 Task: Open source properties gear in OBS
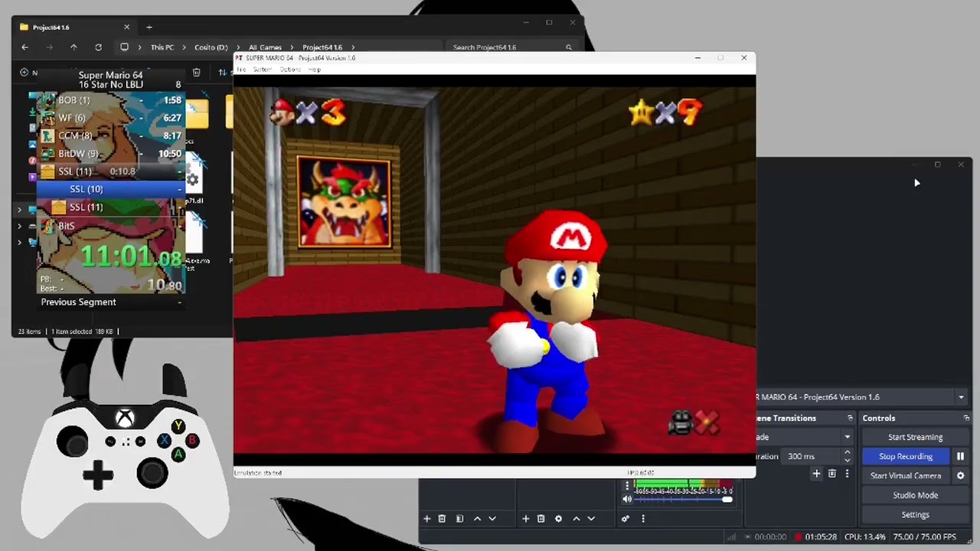point(558,518)
